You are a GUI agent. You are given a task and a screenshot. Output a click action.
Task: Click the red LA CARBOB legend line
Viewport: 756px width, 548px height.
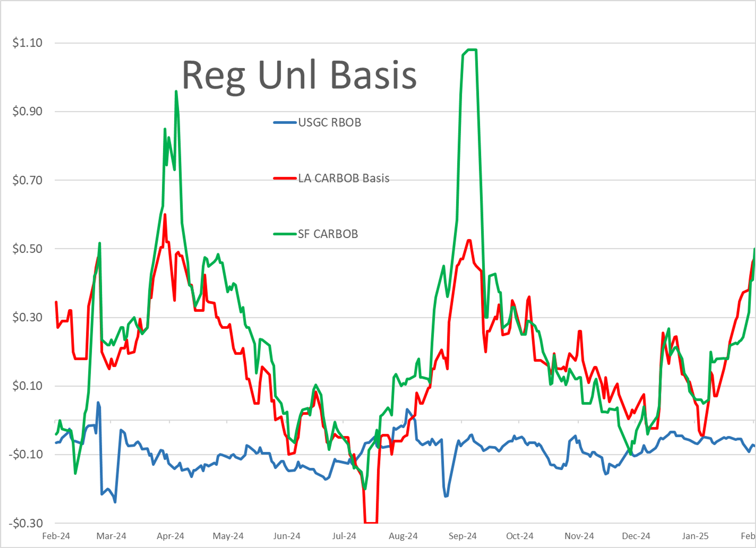tap(285, 178)
